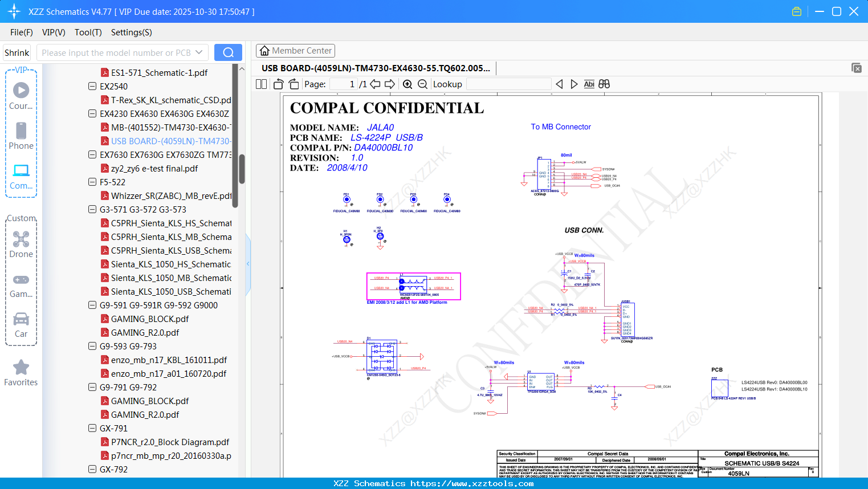The height and width of the screenshot is (489, 868).
Task: Click the blue search button
Action: click(228, 52)
